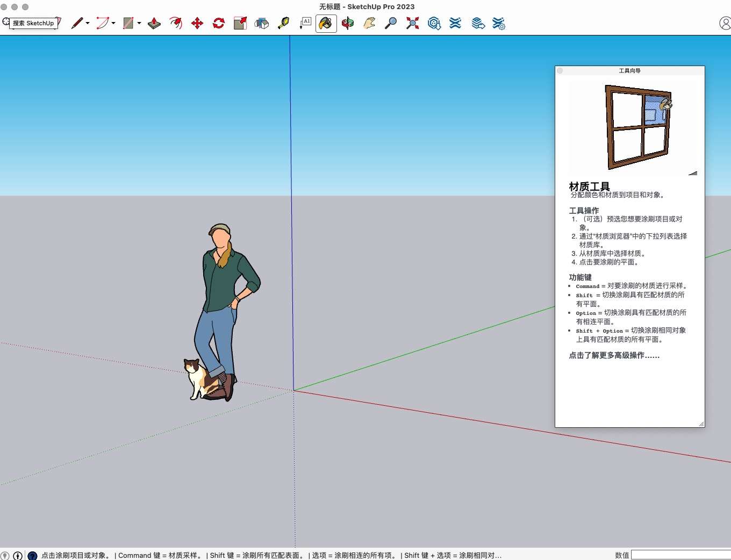Select the Pan hand tool
Viewport: 731px width, 560px height.
[369, 23]
